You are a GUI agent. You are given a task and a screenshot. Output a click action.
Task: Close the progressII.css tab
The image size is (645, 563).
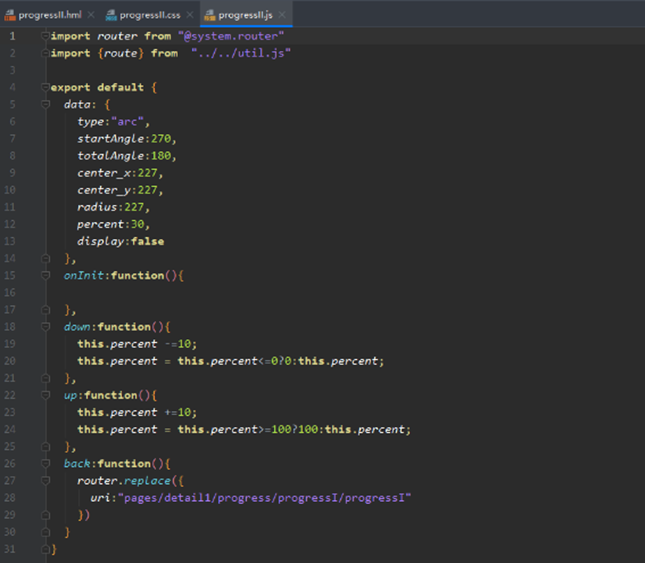pos(190,15)
